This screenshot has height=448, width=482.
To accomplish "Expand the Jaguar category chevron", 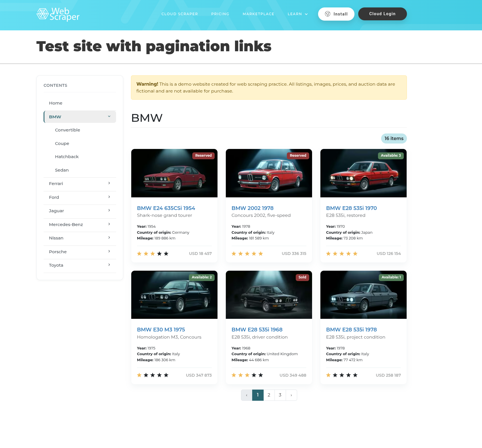I will [109, 211].
